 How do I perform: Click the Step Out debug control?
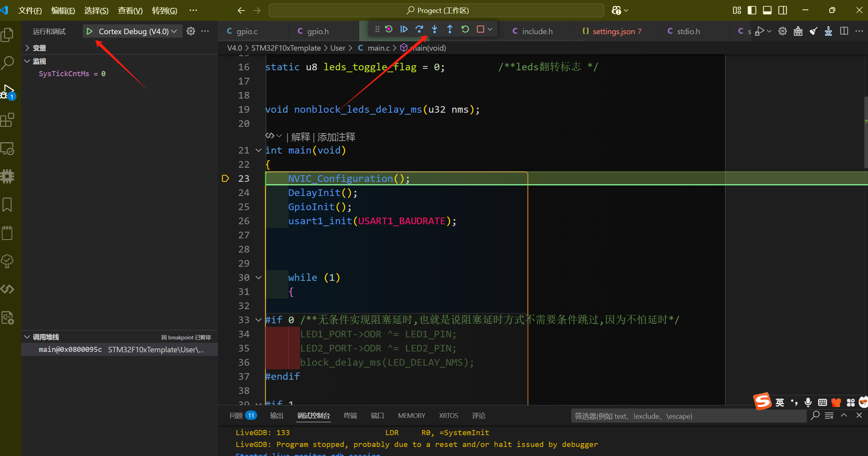450,29
